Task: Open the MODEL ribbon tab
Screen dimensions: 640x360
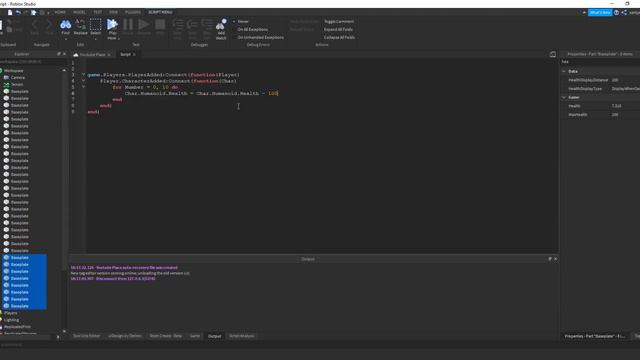Action: coord(79,12)
